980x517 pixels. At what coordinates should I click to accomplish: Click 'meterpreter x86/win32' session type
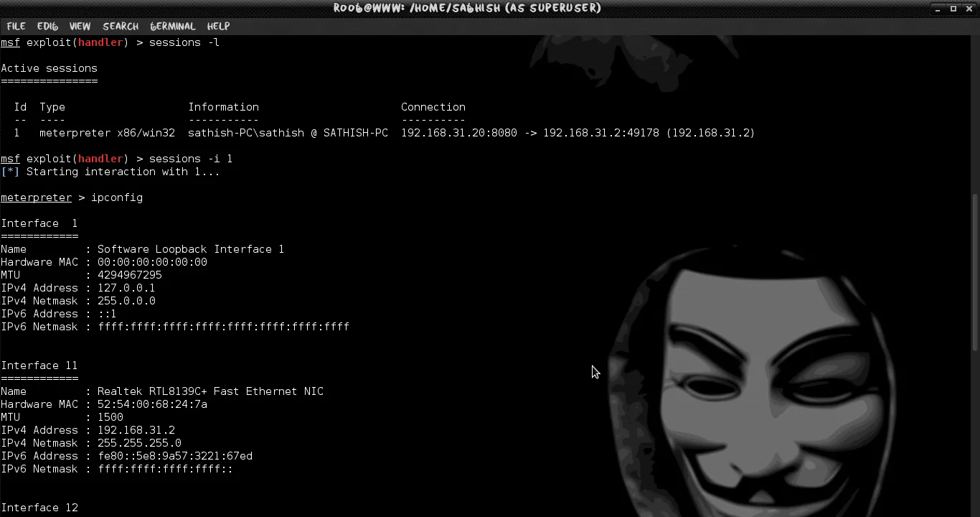point(107,133)
